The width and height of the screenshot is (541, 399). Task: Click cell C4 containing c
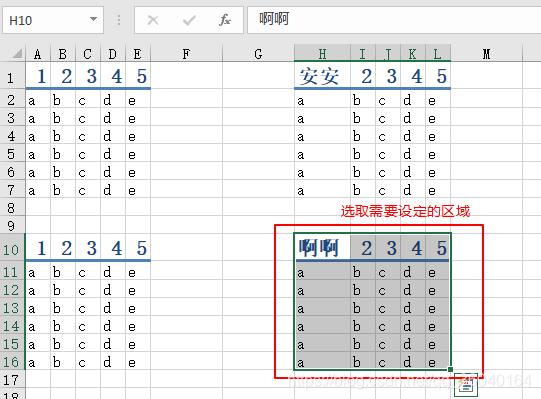88,136
